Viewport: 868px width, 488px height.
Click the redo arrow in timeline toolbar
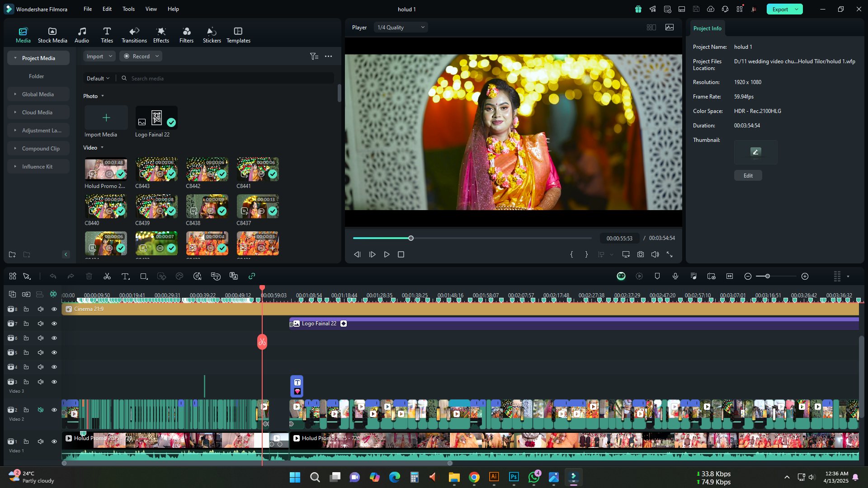tap(71, 276)
